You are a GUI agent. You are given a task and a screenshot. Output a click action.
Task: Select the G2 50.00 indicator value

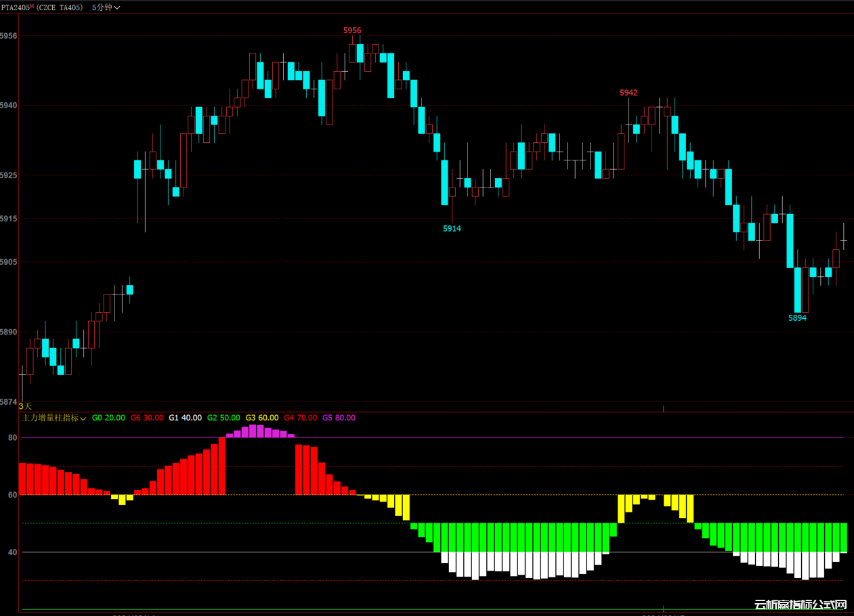point(223,418)
